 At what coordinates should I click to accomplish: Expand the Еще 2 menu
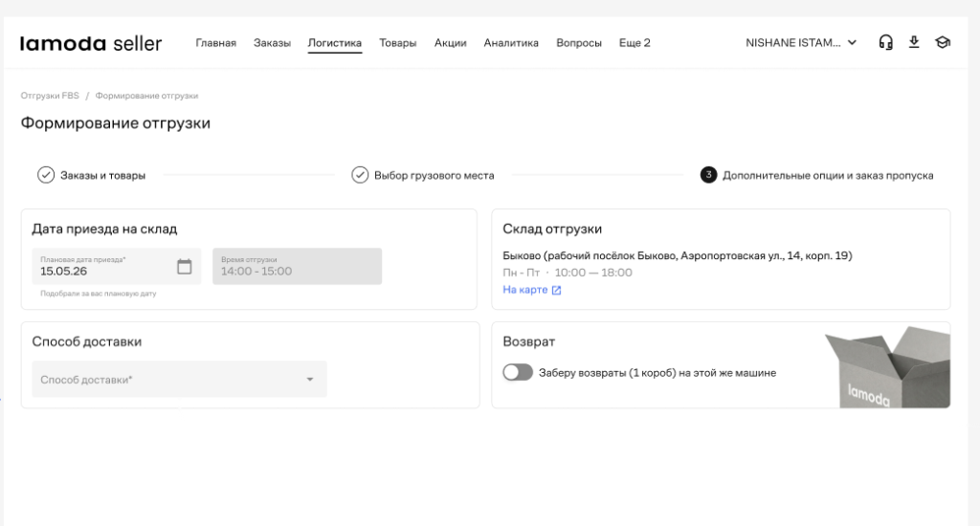[x=635, y=42]
